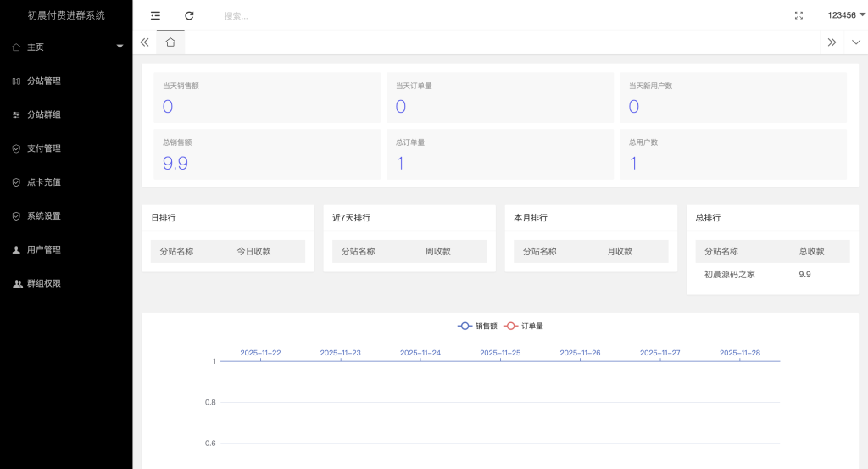Image resolution: width=868 pixels, height=469 pixels.
Task: Click the 分站管理 sidebar icon
Action: click(x=17, y=81)
